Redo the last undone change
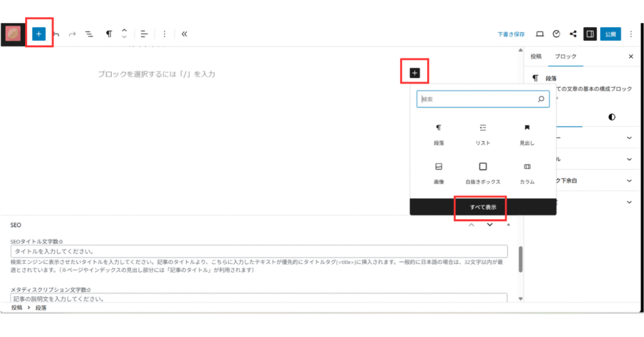Screen dimensions: 644x337 pyautogui.click(x=72, y=34)
